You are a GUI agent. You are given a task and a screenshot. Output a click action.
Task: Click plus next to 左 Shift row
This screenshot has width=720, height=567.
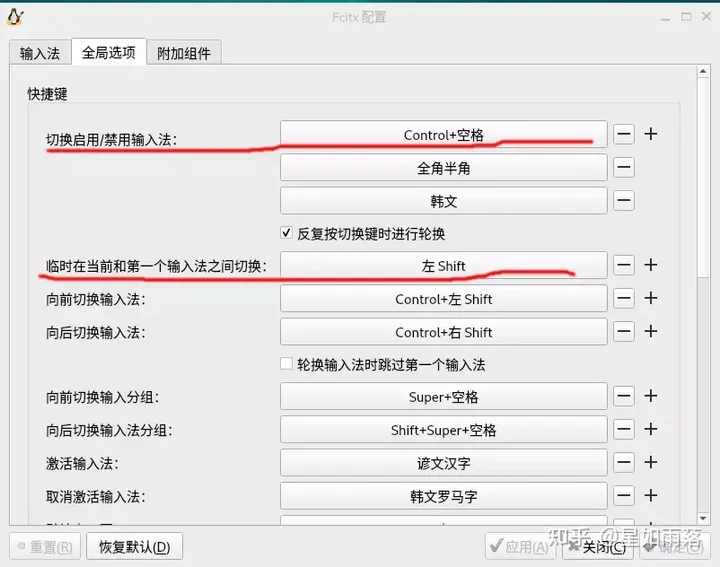[x=651, y=265]
